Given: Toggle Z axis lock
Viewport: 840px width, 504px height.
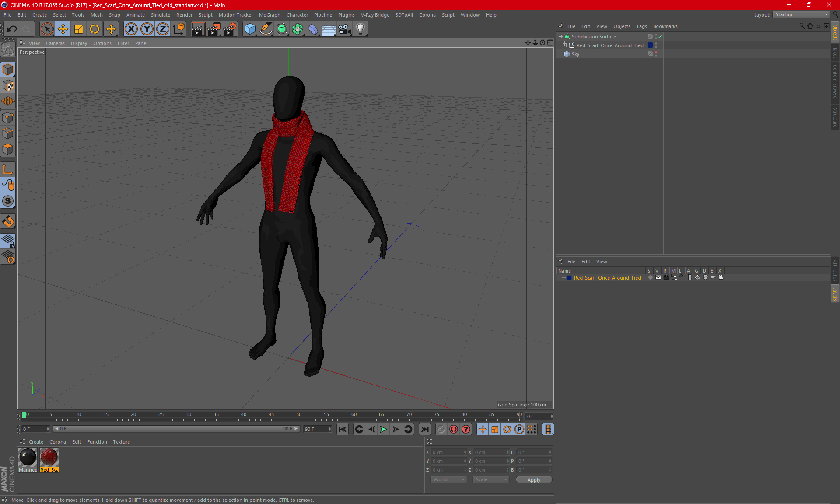Looking at the screenshot, I should click(x=163, y=29).
